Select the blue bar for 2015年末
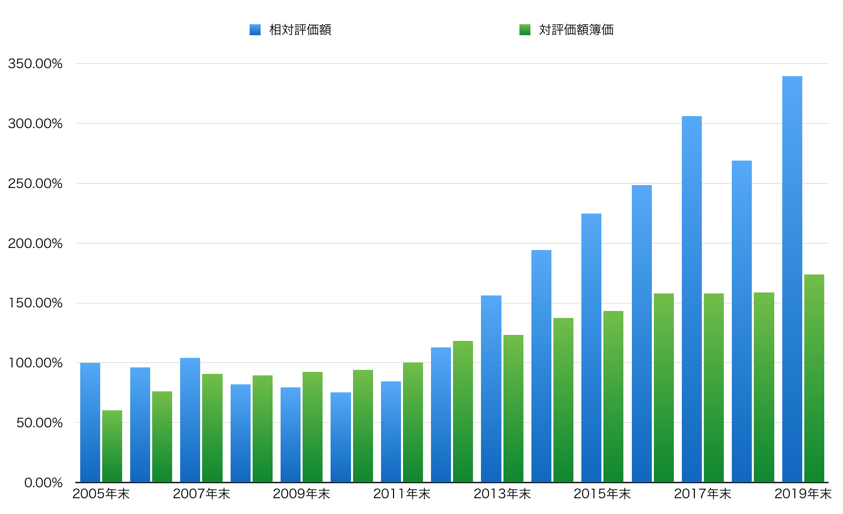 [591, 348]
